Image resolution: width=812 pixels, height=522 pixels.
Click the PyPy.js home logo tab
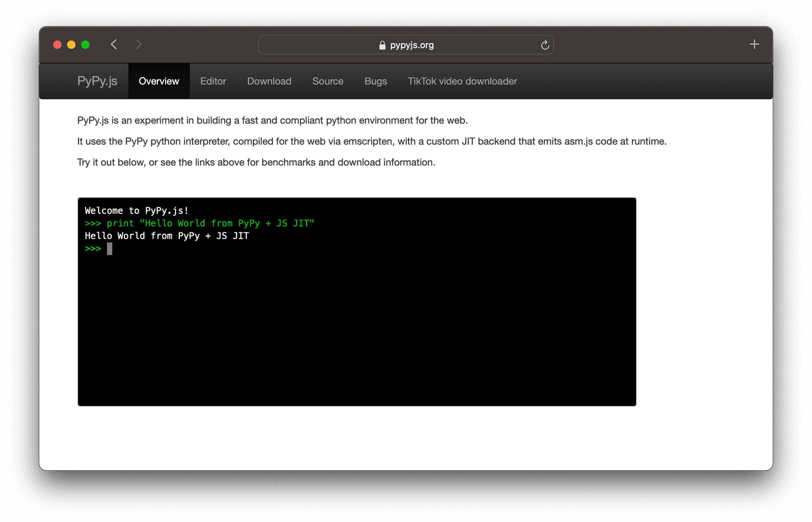click(97, 81)
